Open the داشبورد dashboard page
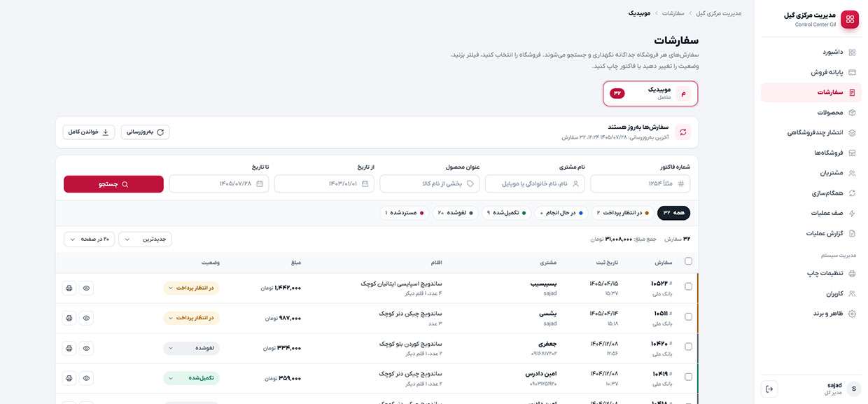 (x=811, y=52)
